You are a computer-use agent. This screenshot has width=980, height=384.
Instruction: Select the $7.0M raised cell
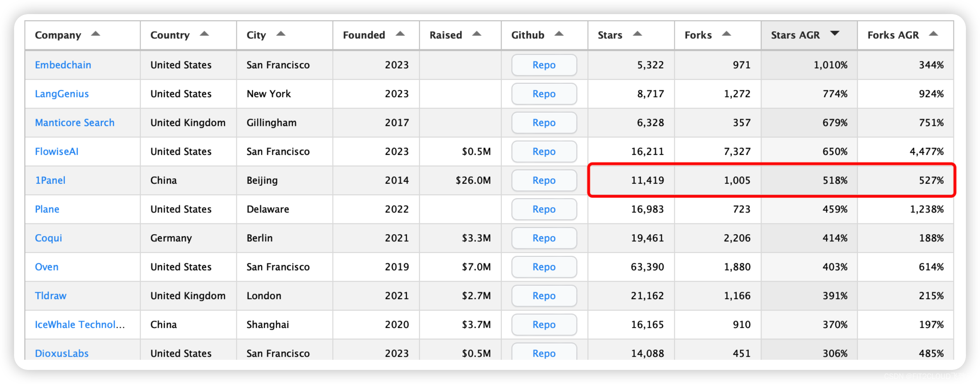click(460, 267)
